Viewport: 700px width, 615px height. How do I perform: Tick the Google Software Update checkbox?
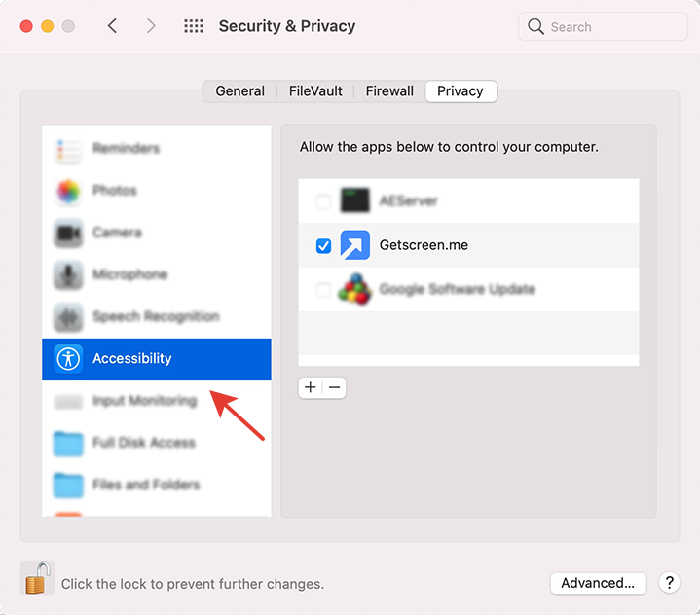(x=324, y=290)
